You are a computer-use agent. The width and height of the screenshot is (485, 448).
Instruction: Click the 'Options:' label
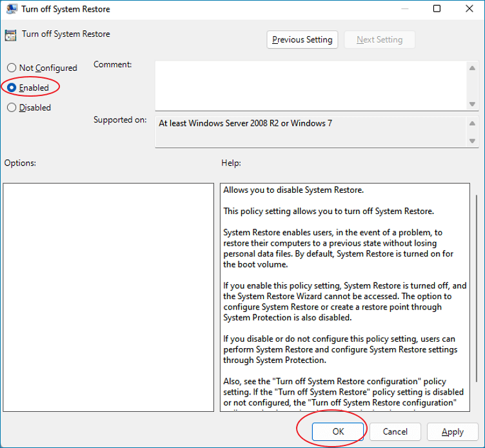coord(20,163)
